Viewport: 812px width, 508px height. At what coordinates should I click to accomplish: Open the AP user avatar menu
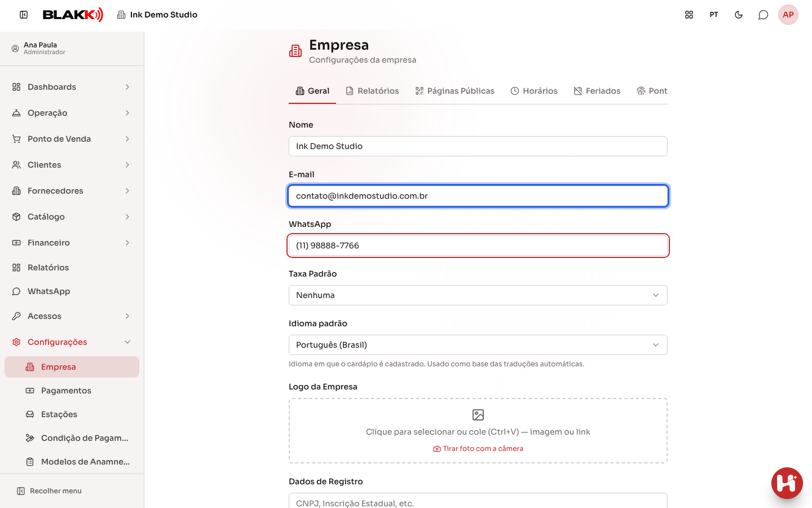pyautogui.click(x=788, y=15)
